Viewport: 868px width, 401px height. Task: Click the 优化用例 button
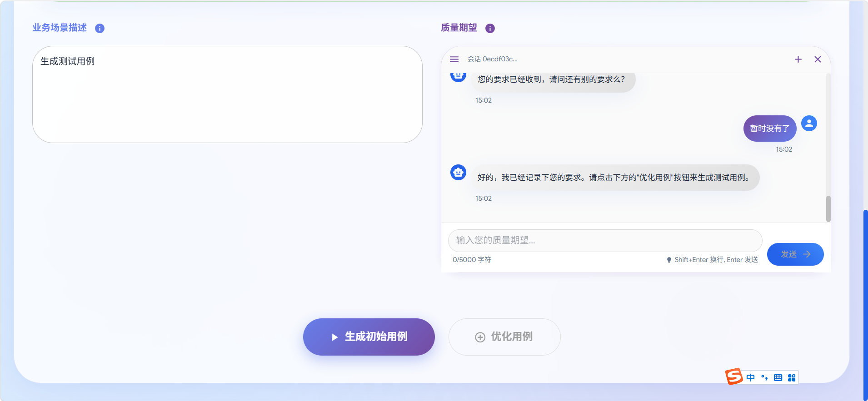[x=504, y=337]
